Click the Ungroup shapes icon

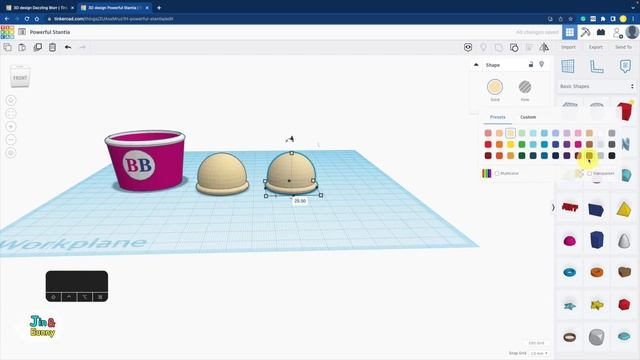click(514, 47)
